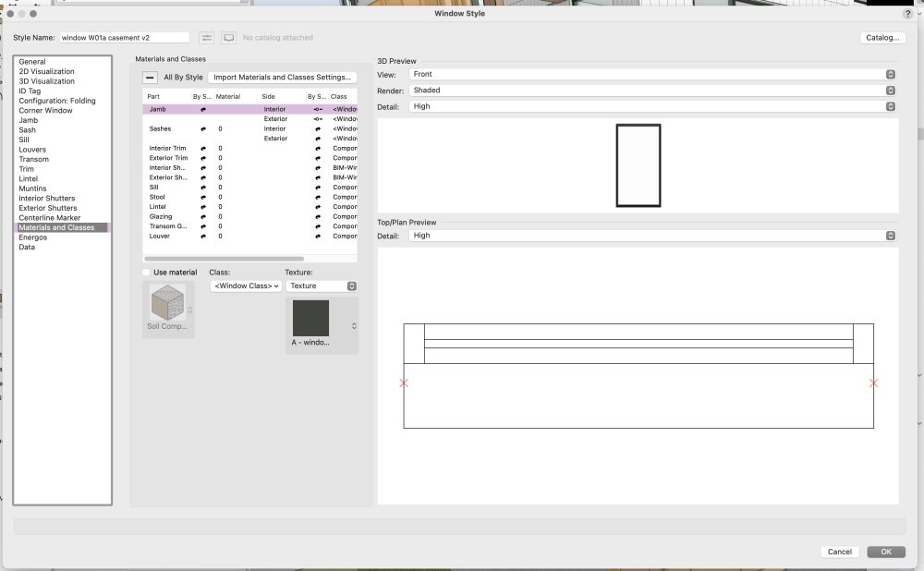
Task: Click the By Style arrow icon for Sill
Action: coord(202,188)
